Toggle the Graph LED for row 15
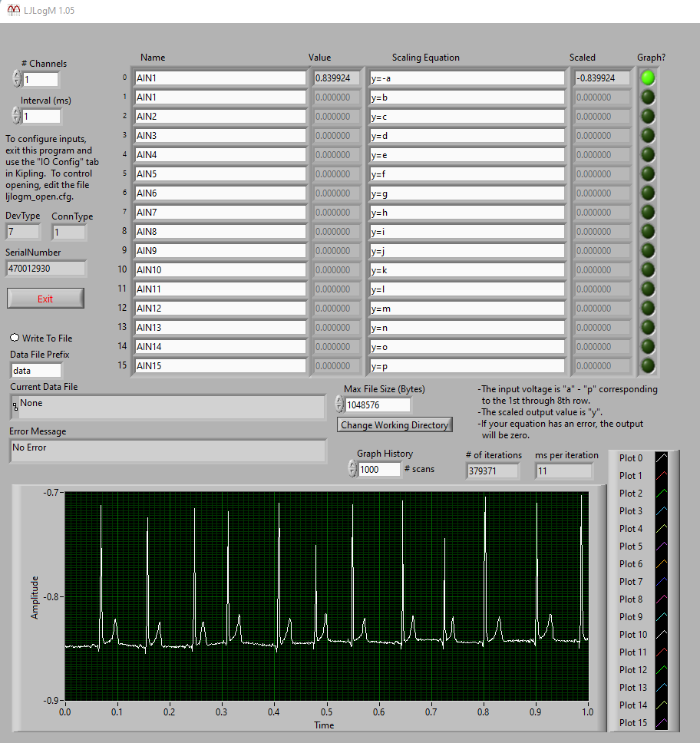 (x=649, y=365)
